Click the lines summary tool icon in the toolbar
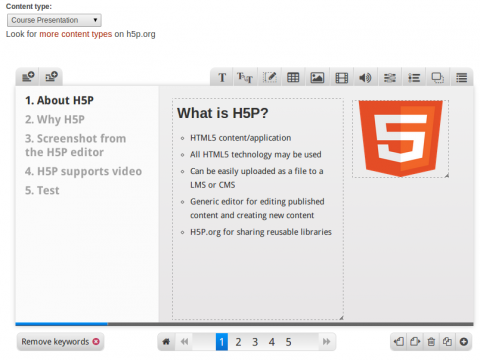The height and width of the screenshot is (360, 480). (462, 78)
